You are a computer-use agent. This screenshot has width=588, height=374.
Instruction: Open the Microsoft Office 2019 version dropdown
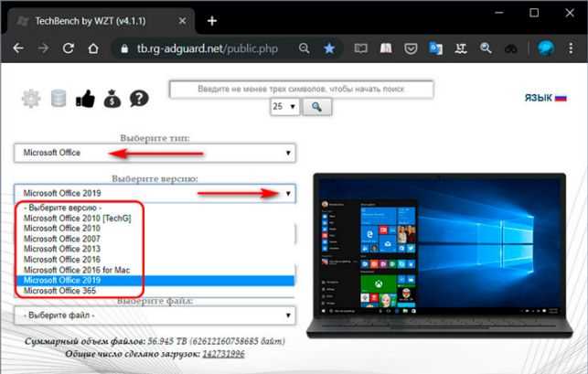click(155, 194)
